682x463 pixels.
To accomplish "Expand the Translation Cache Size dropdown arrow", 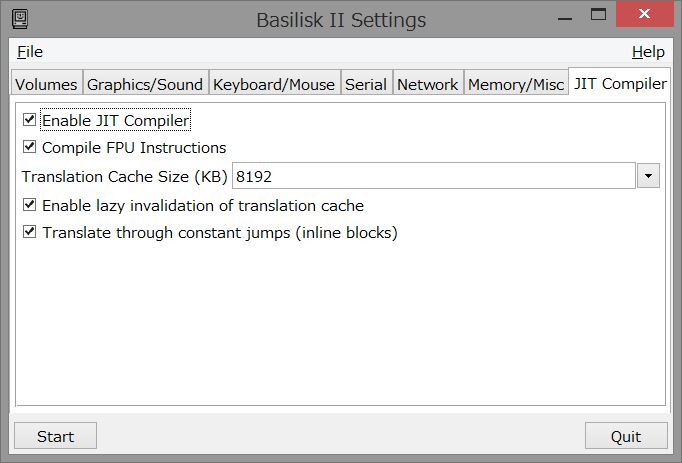I will (648, 176).
